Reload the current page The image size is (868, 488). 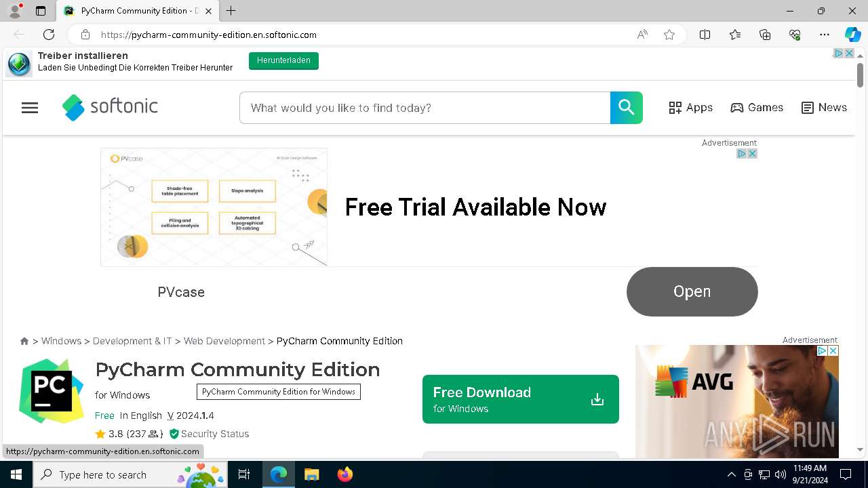point(49,35)
